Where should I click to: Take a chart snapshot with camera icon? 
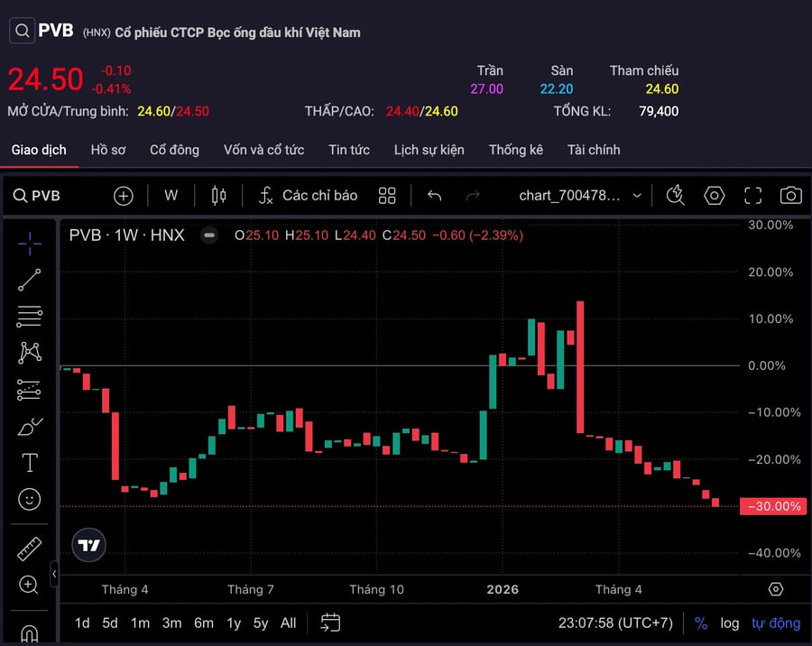pyautogui.click(x=790, y=196)
